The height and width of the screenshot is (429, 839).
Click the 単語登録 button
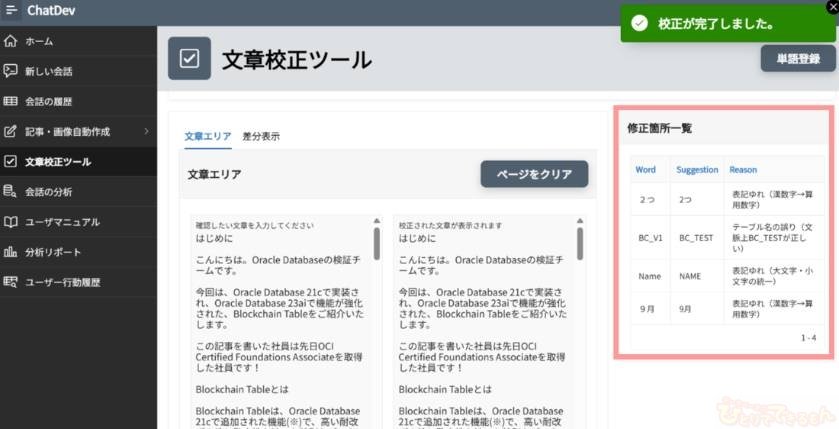(x=798, y=59)
